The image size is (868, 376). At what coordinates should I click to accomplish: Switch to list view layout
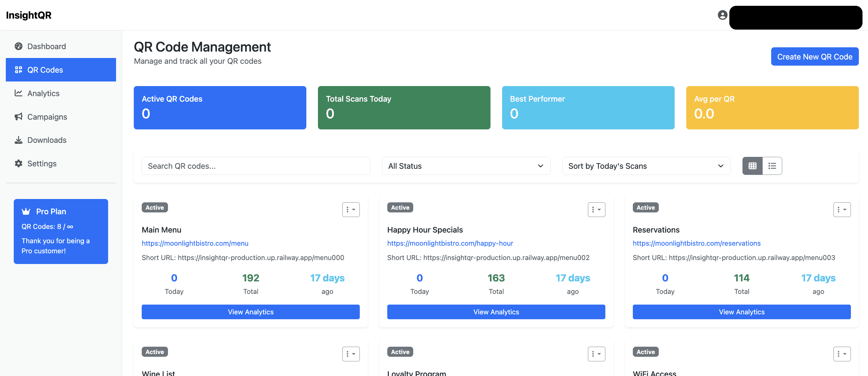[x=772, y=166]
